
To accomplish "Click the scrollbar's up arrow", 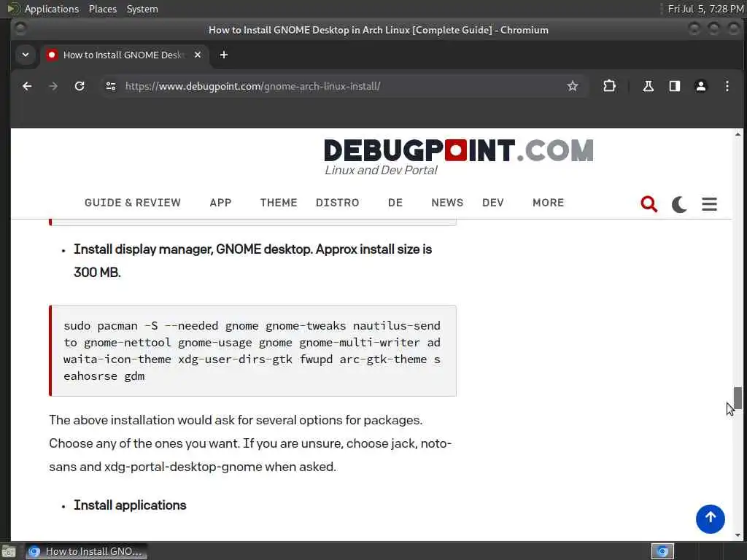I will coord(738,134).
